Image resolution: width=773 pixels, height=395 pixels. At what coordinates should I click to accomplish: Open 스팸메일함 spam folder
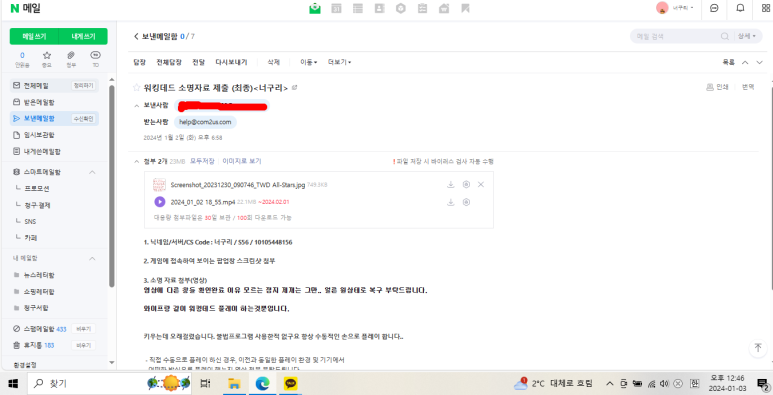(x=39, y=329)
